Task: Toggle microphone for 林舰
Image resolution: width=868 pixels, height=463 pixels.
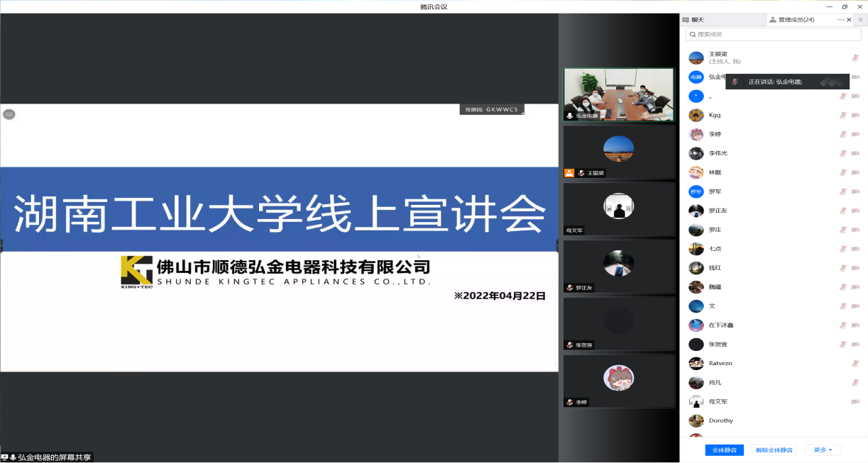Action: click(x=843, y=172)
